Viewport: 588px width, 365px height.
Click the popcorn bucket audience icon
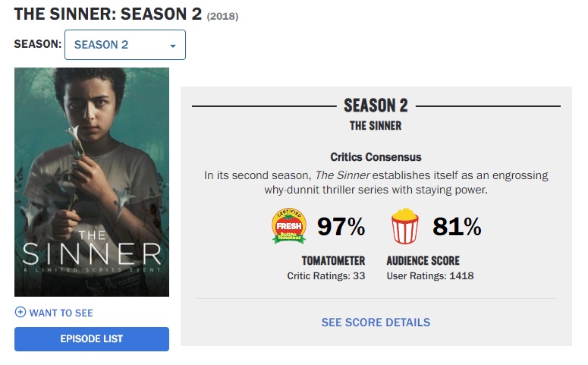[x=404, y=226]
